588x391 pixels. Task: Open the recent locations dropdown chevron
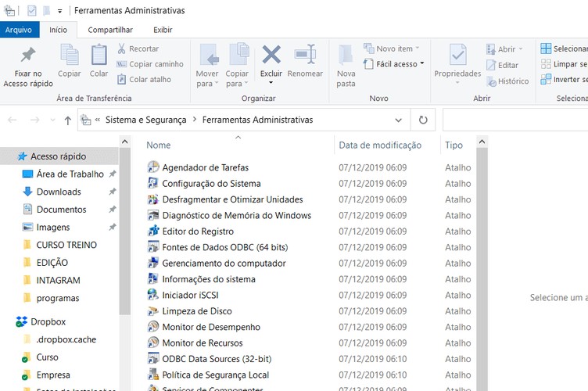click(52, 120)
